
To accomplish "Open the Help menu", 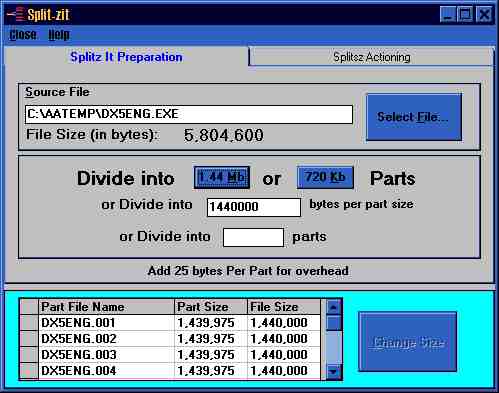I will tap(59, 35).
